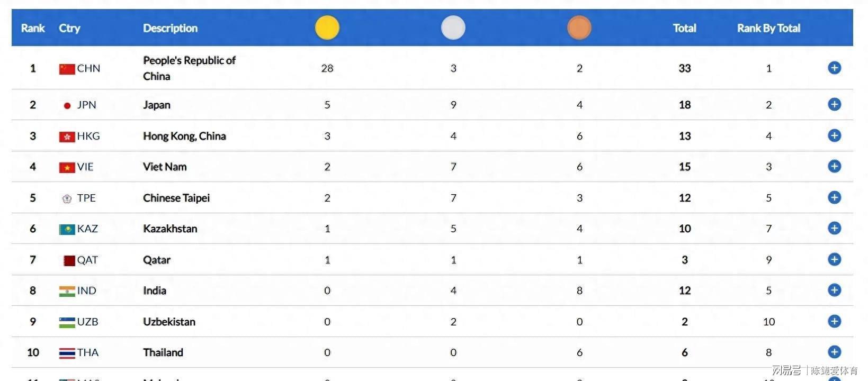868x381 pixels.
Task: Click the Viet Nam flag icon
Action: (x=67, y=167)
